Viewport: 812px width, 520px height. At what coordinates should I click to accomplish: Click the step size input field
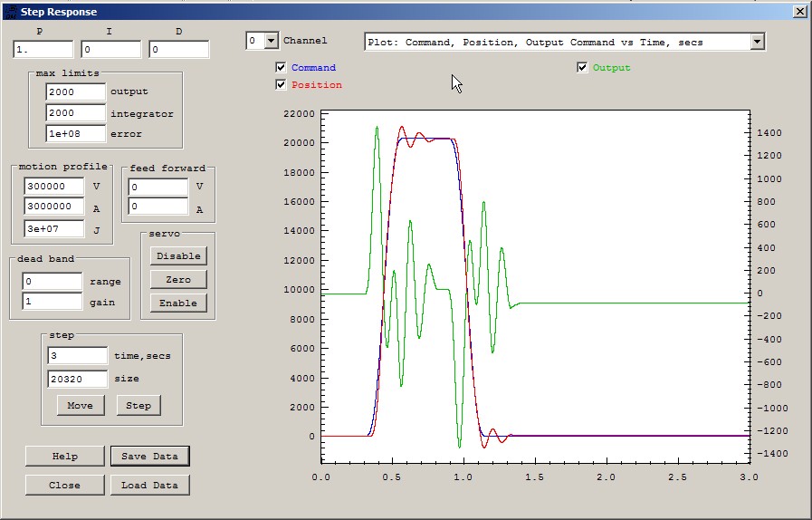point(77,379)
